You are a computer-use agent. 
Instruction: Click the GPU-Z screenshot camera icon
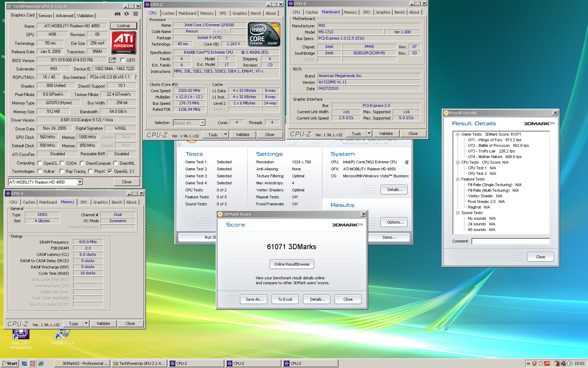(118, 14)
